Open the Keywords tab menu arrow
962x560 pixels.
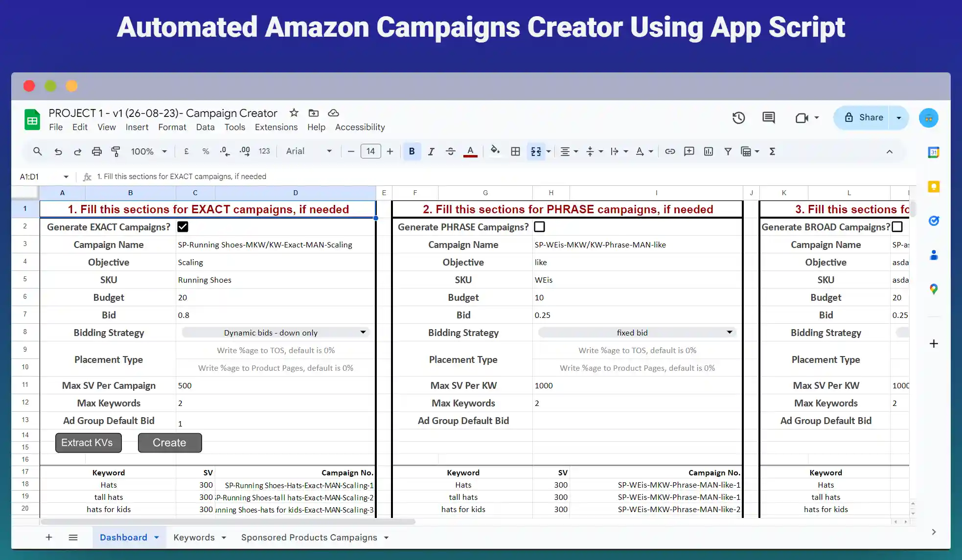[224, 538]
